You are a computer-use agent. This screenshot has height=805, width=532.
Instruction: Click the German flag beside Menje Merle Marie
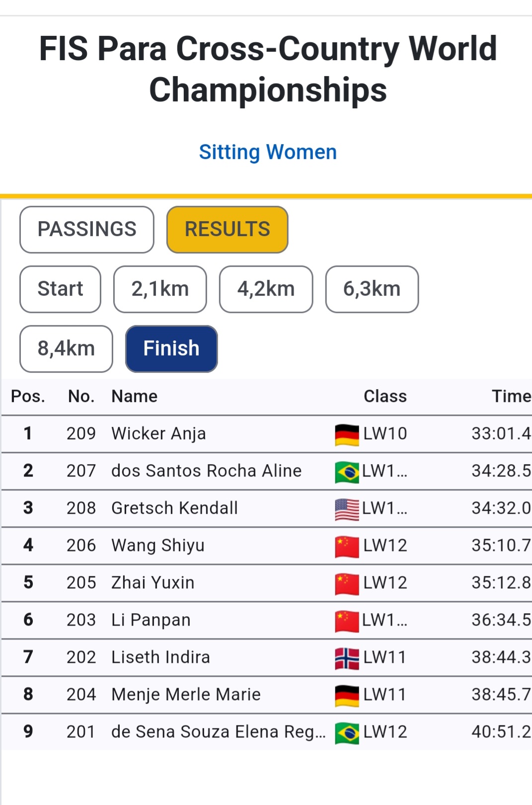347,695
